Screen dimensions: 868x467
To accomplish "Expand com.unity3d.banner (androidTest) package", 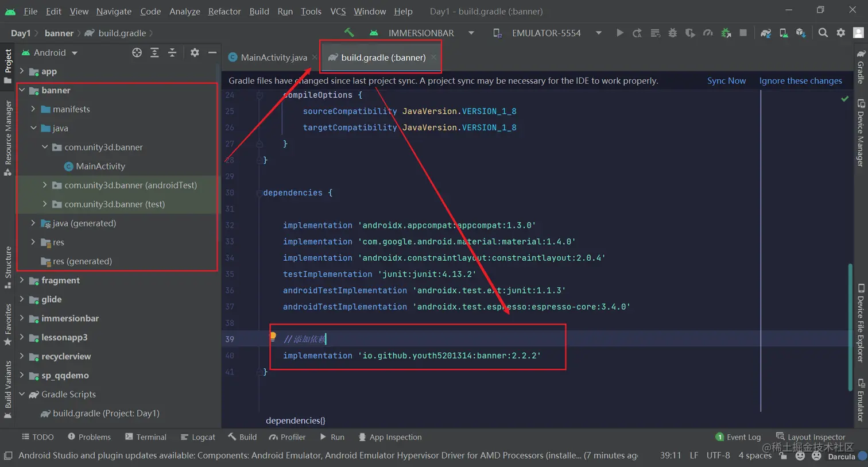I will 45,185.
